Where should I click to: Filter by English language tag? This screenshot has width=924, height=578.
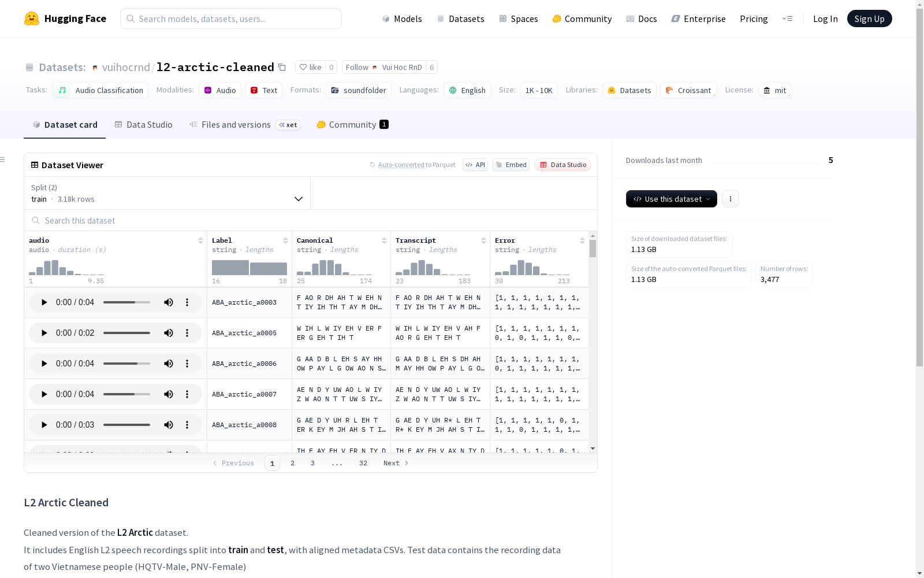click(x=467, y=90)
